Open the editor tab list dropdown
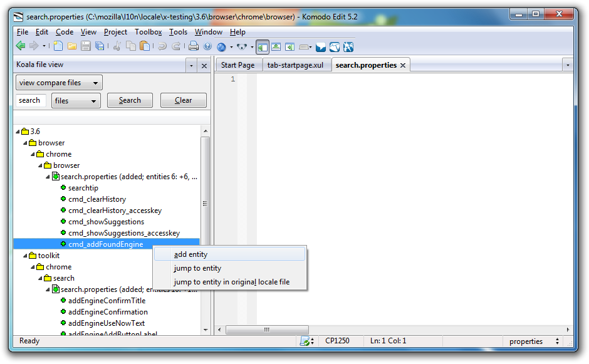 coord(568,65)
